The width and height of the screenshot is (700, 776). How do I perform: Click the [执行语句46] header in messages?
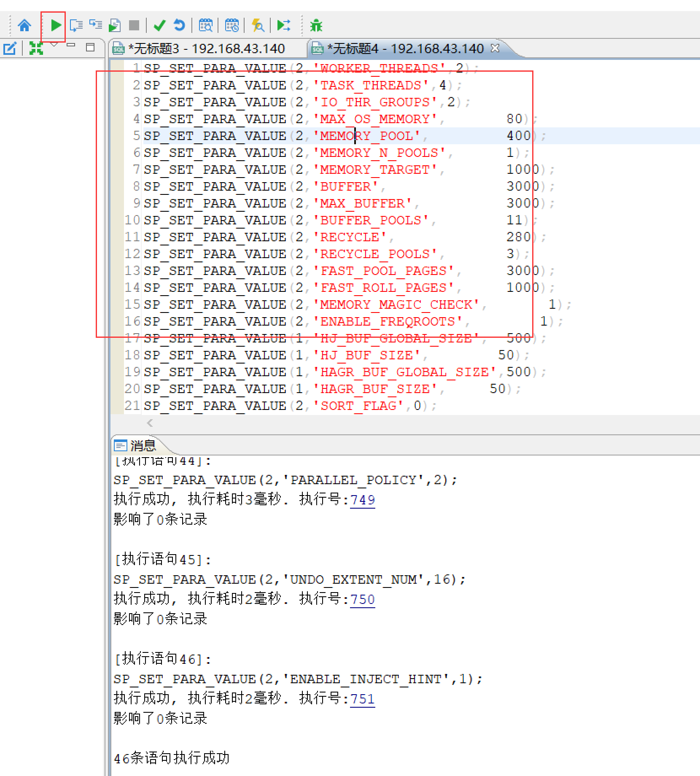pyautogui.click(x=162, y=659)
